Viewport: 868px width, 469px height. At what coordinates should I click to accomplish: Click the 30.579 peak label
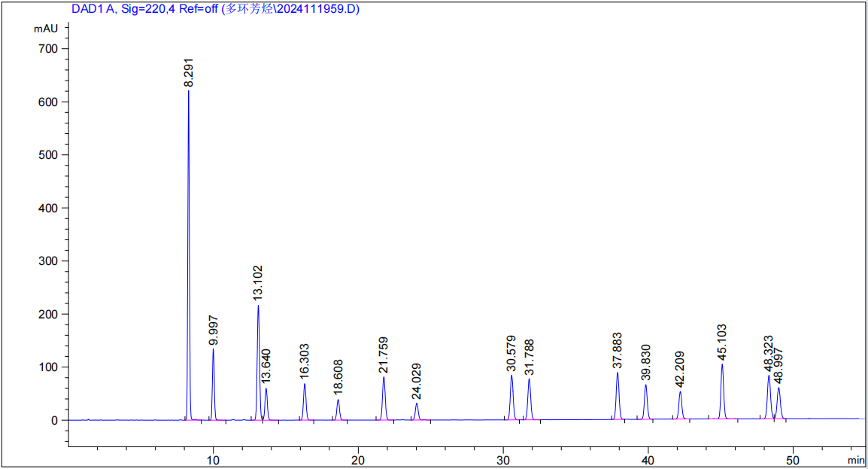(x=511, y=354)
